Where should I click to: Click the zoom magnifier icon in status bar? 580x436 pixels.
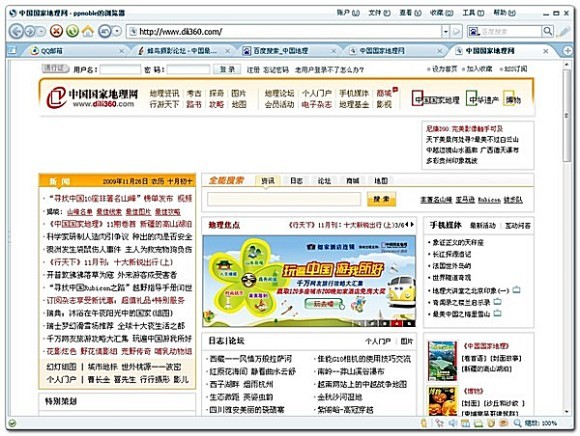click(517, 423)
